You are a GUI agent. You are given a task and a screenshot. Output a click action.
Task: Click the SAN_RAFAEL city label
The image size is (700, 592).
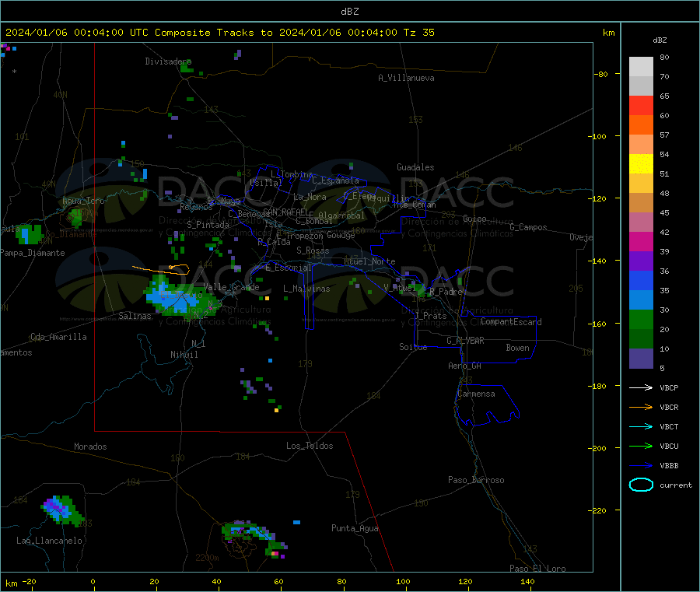pyautogui.click(x=285, y=212)
